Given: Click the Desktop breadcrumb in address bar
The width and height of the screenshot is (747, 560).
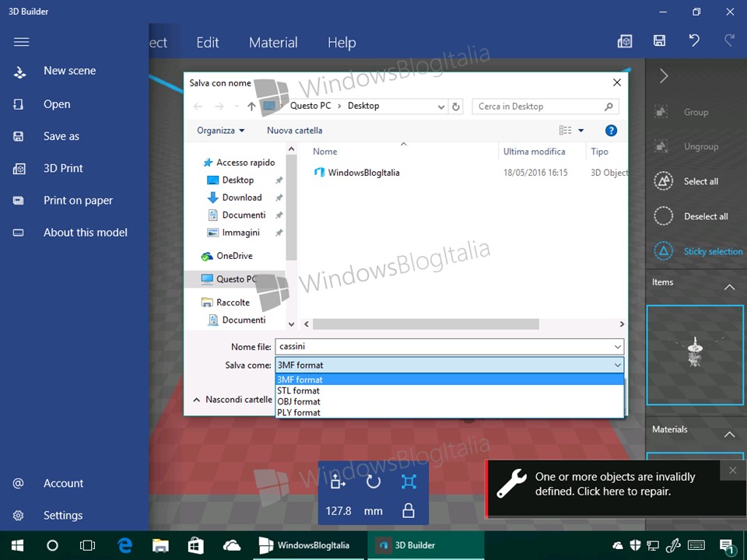Looking at the screenshot, I should pos(363,106).
